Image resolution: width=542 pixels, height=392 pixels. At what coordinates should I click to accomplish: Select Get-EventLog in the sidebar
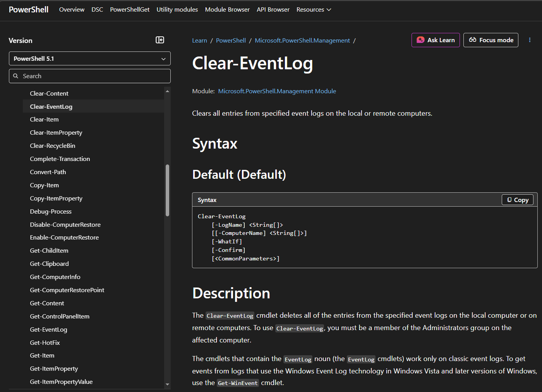click(48, 330)
